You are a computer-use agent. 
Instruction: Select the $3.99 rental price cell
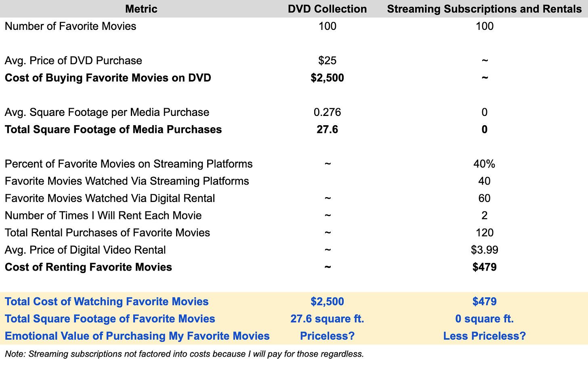484,250
